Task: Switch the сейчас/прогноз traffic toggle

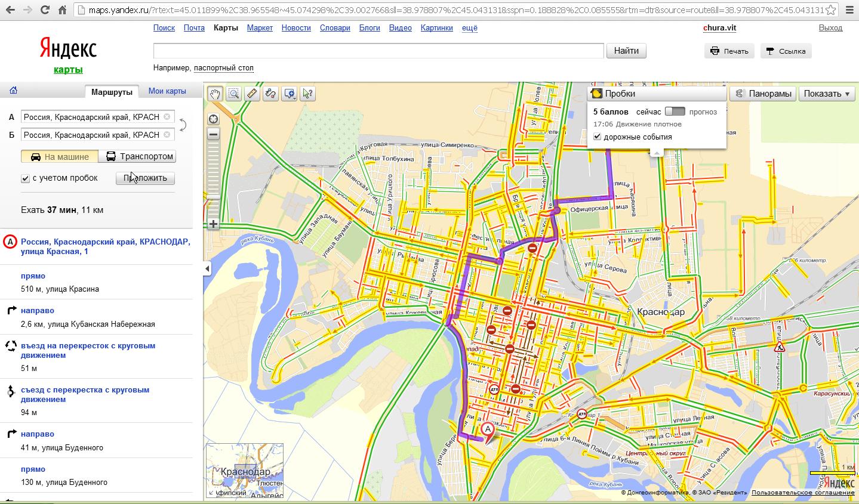Action: (675, 112)
